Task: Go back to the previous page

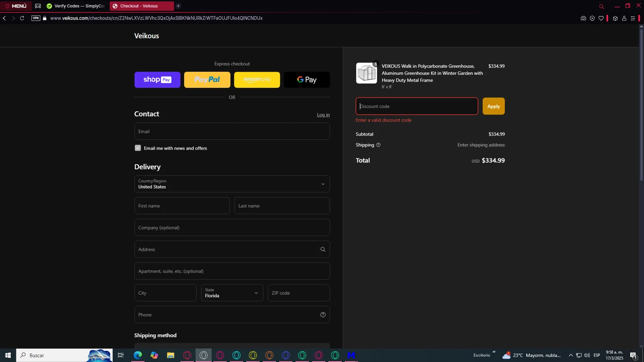Action: [4, 18]
